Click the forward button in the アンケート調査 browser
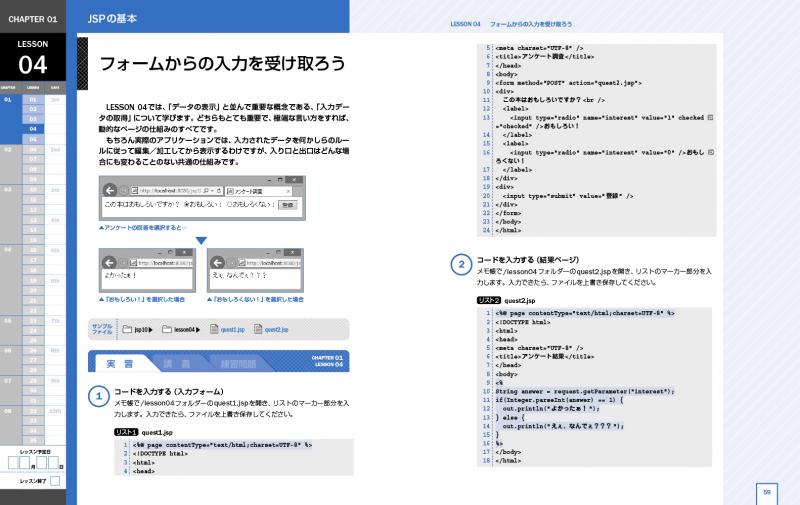The width and height of the screenshot is (800, 505). (x=123, y=190)
